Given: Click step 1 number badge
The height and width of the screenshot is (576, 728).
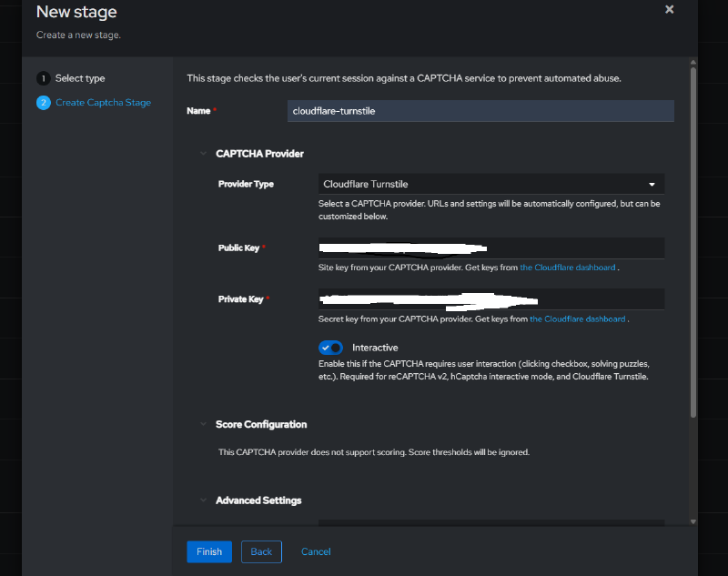Looking at the screenshot, I should click(43, 78).
